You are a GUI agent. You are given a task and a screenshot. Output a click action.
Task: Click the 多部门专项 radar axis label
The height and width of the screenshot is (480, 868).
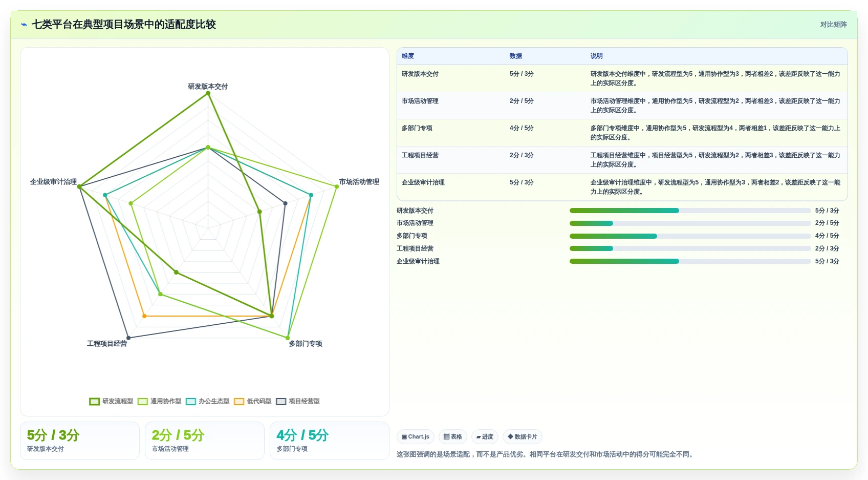(x=306, y=344)
